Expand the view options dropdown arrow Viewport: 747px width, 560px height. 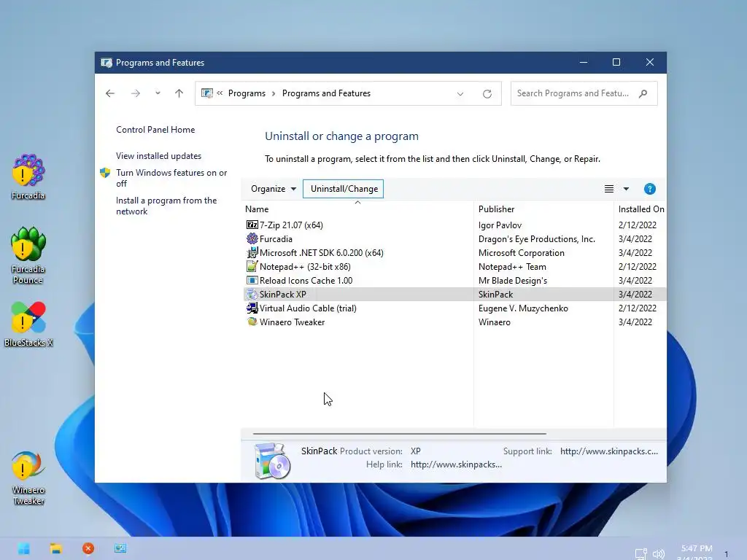point(626,189)
